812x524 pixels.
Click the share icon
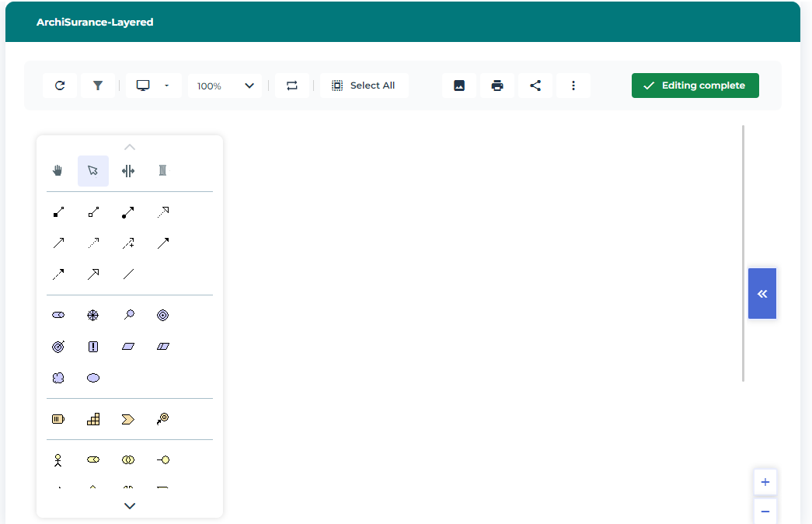tap(535, 86)
